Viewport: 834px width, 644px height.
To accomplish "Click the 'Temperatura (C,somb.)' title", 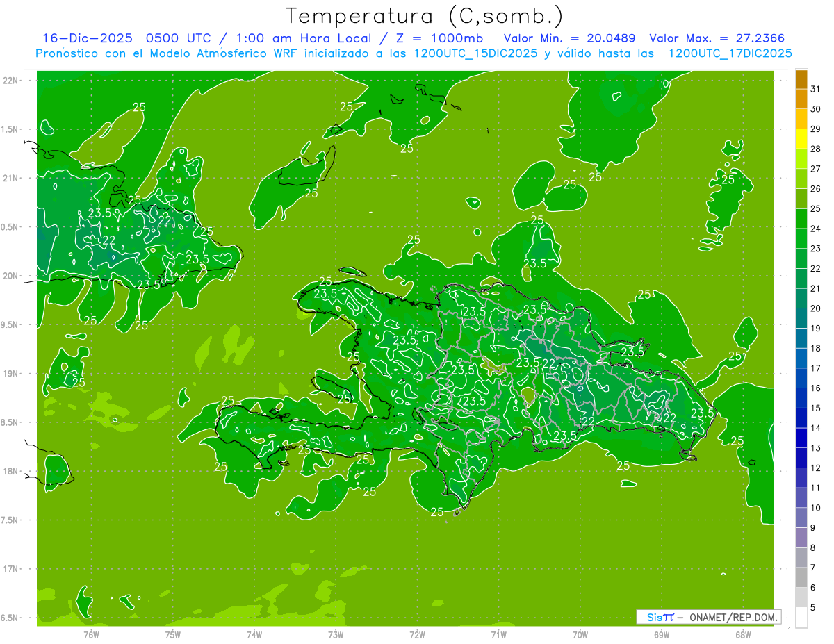I will [424, 16].
